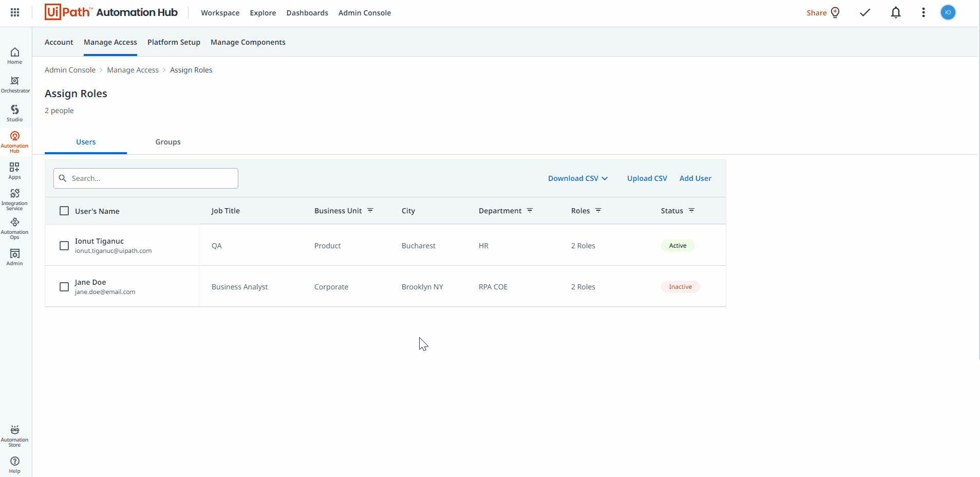Switch to the Users tab
980x477 pixels.
[x=86, y=142]
